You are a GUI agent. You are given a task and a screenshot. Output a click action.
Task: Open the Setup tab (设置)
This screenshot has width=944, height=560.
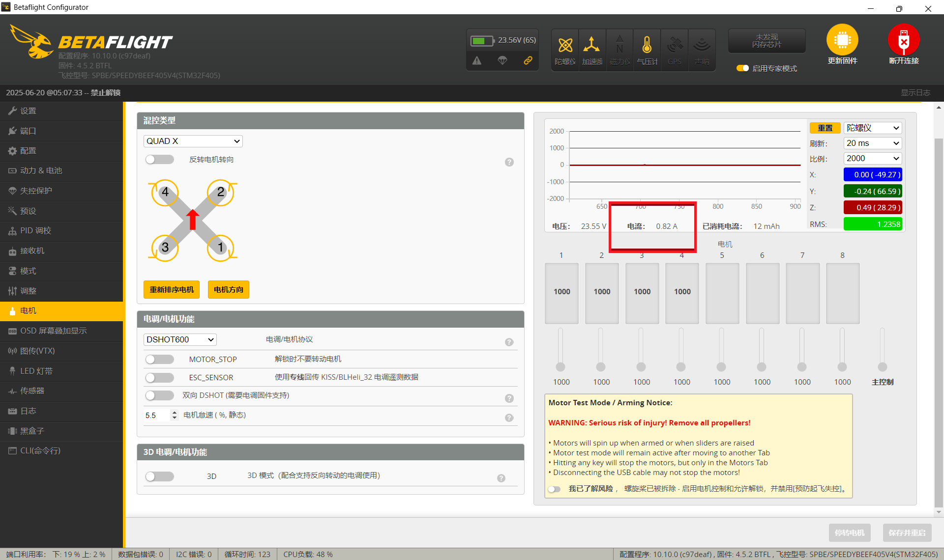[x=61, y=111]
